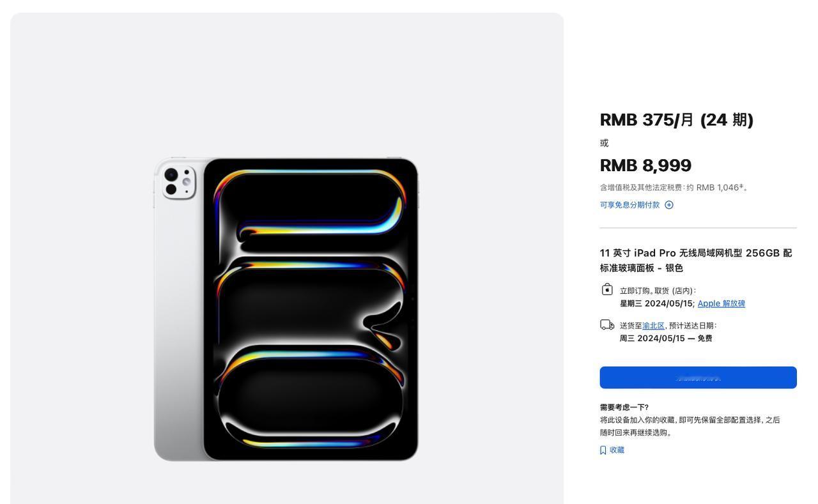Image resolution: width=818 pixels, height=504 pixels.
Task: Click the 含增值税 tax note text
Action: tap(674, 187)
